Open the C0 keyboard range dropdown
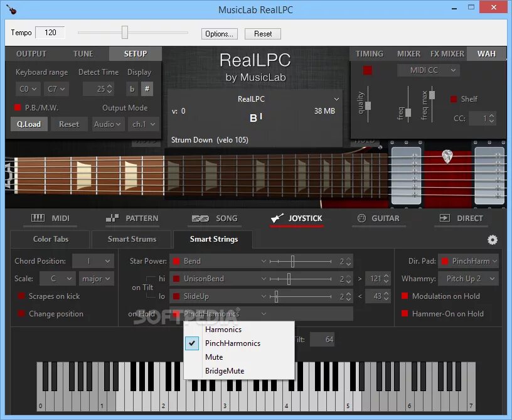This screenshot has width=512, height=420. pos(28,89)
